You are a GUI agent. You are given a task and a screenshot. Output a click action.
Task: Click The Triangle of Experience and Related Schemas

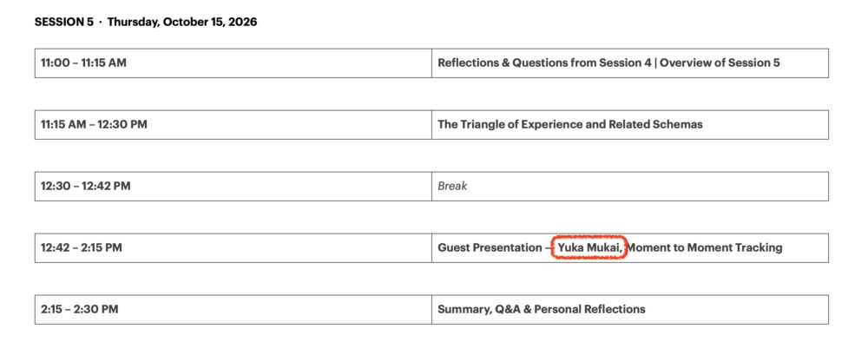(x=570, y=124)
